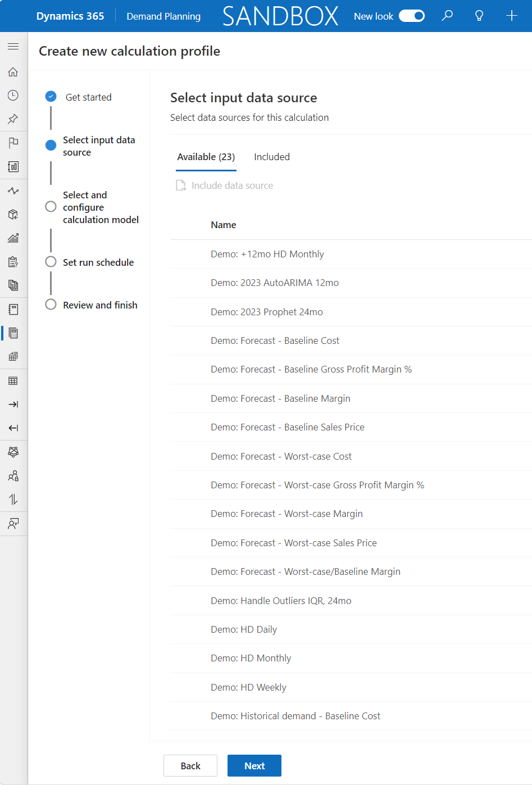Open the flag icon in sidebar
The height and width of the screenshot is (785, 532).
pyautogui.click(x=13, y=143)
